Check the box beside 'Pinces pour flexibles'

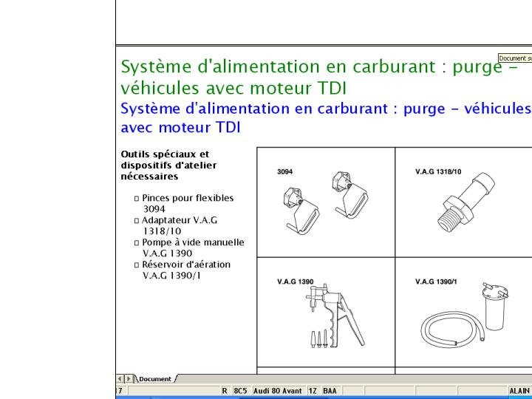137,199
